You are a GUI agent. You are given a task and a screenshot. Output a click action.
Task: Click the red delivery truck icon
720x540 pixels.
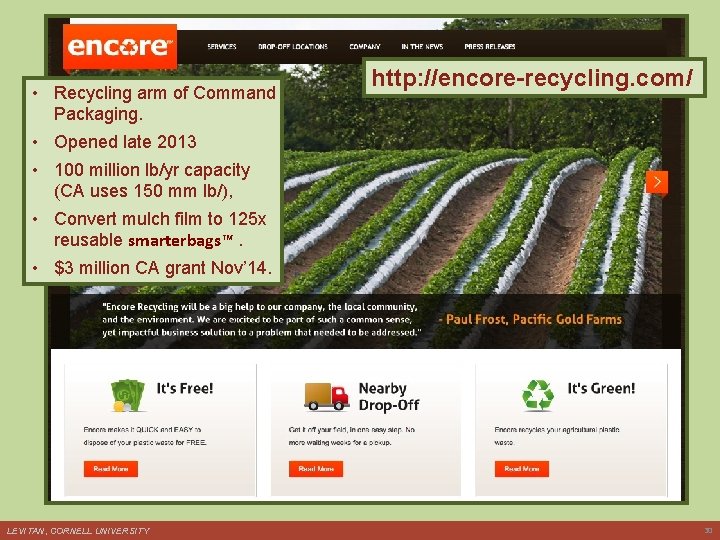(x=326, y=396)
